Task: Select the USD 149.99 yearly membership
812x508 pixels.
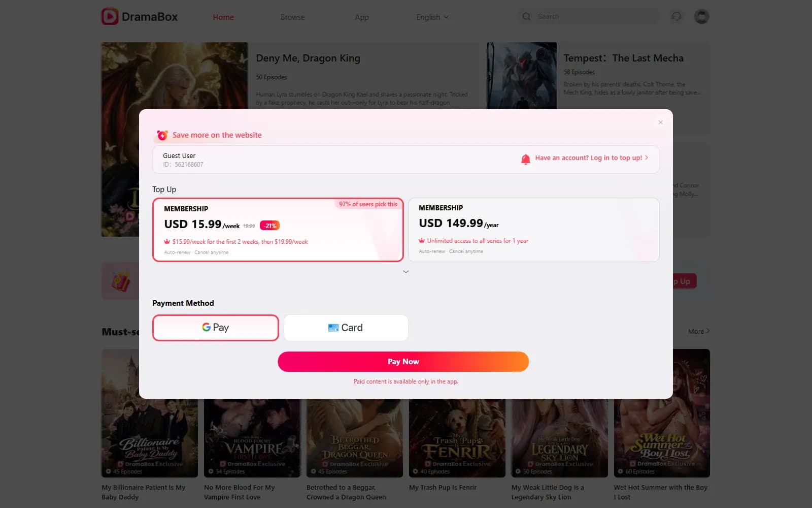Action: tap(534, 230)
